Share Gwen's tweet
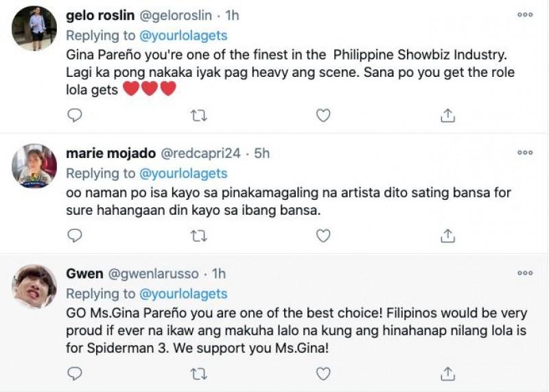Viewport: 549px width, 392px height. click(447, 373)
